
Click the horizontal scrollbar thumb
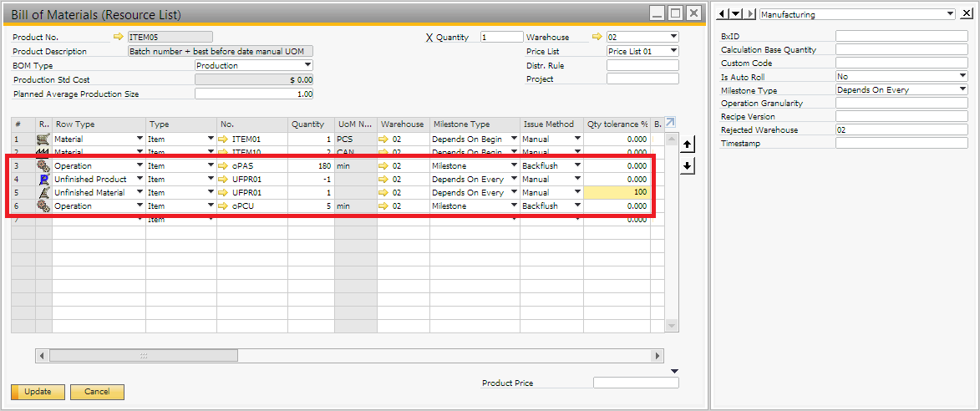(x=142, y=356)
